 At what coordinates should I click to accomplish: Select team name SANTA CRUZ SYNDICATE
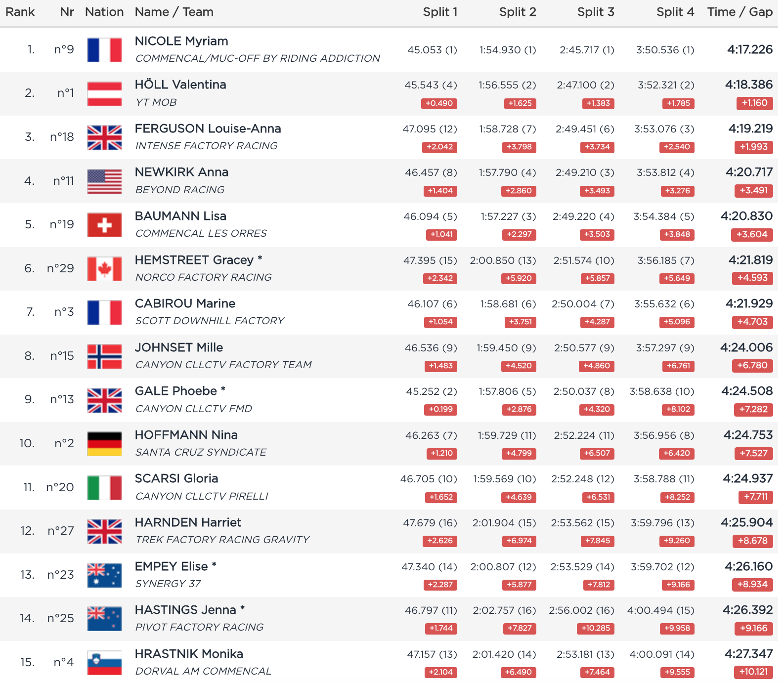point(201,452)
